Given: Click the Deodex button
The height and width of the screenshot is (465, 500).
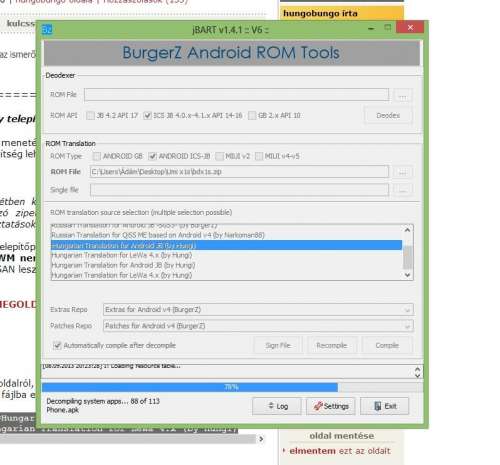Looking at the screenshot, I should tap(388, 115).
